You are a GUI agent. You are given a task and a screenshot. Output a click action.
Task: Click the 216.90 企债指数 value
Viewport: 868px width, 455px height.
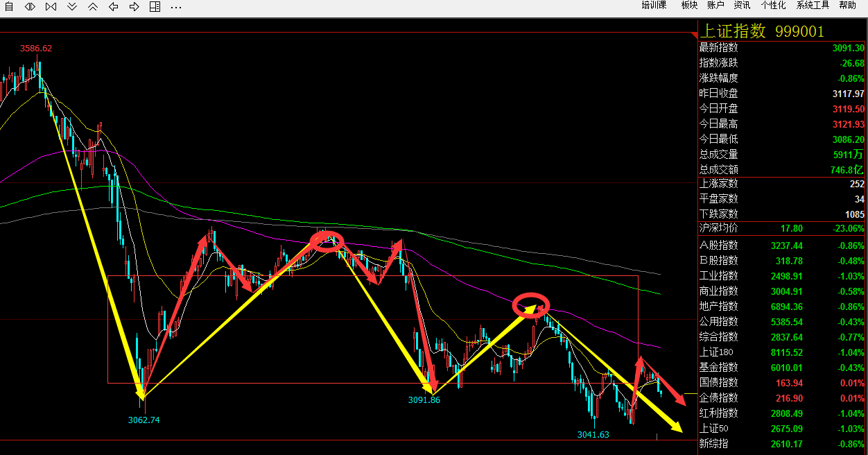(790, 398)
